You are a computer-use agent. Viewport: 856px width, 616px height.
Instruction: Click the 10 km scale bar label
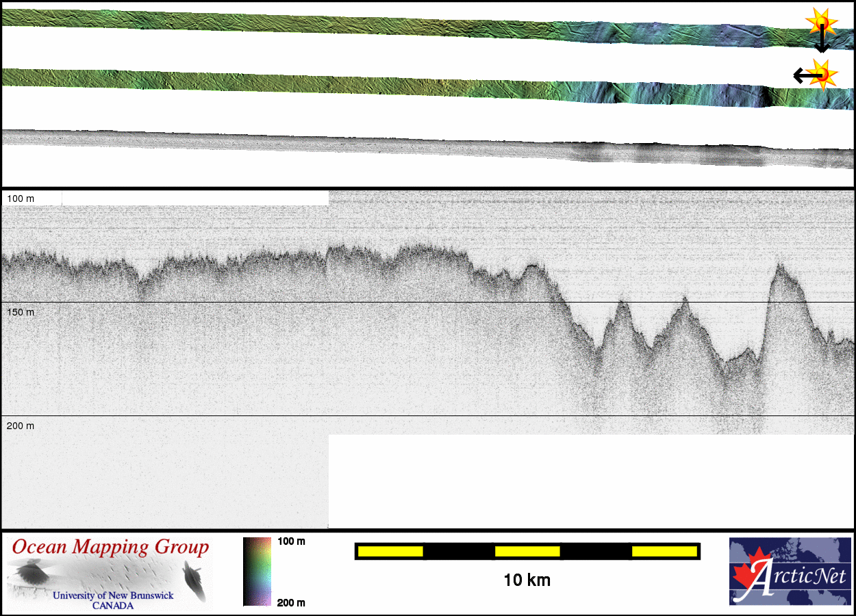(527, 580)
